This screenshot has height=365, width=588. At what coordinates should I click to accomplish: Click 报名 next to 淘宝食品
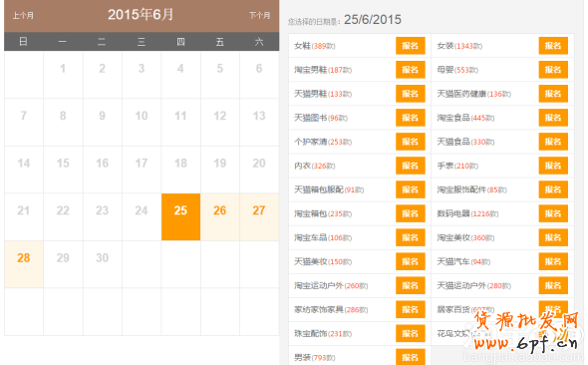coord(553,118)
